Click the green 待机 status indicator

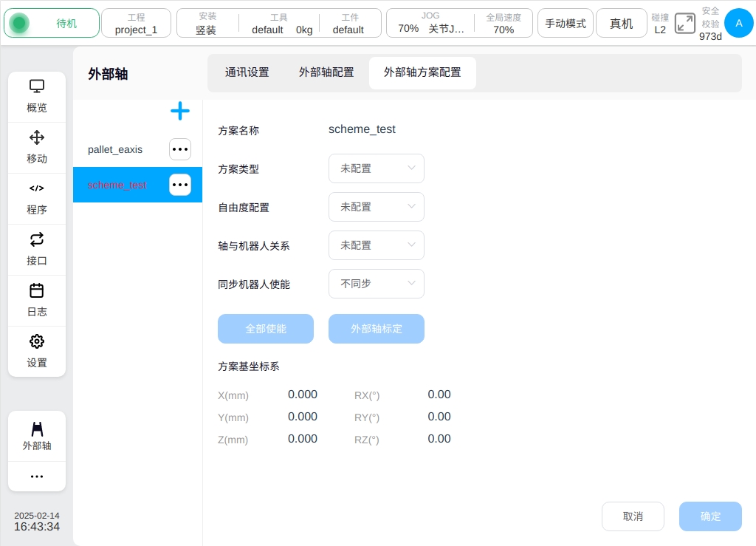coord(52,23)
